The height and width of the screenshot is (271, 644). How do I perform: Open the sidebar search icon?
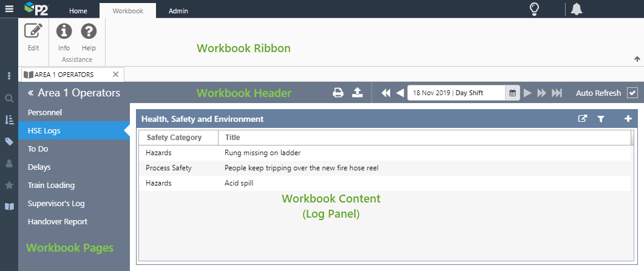coord(9,98)
